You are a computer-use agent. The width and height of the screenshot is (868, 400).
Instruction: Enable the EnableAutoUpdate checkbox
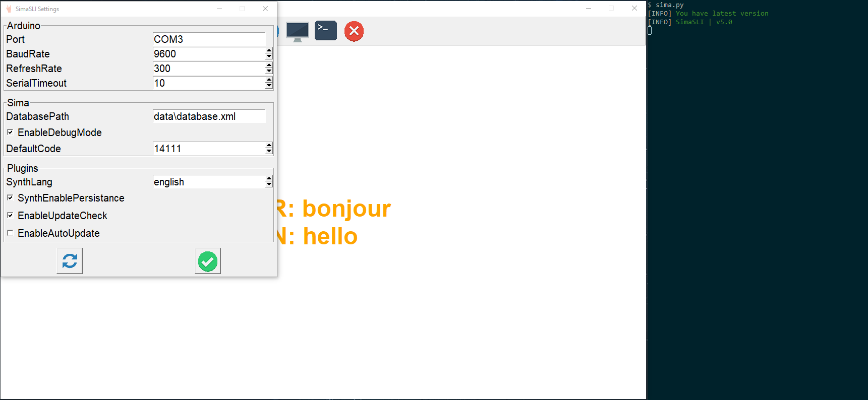[10, 233]
